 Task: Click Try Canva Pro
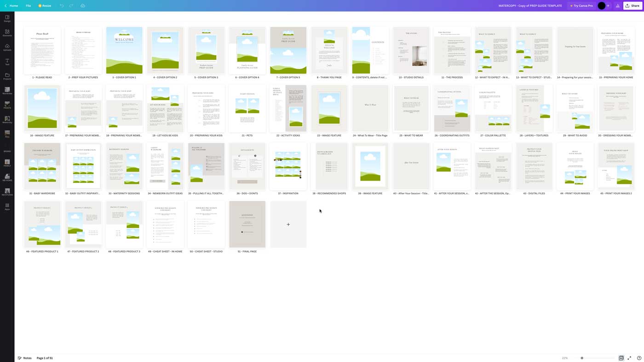pyautogui.click(x=581, y=6)
